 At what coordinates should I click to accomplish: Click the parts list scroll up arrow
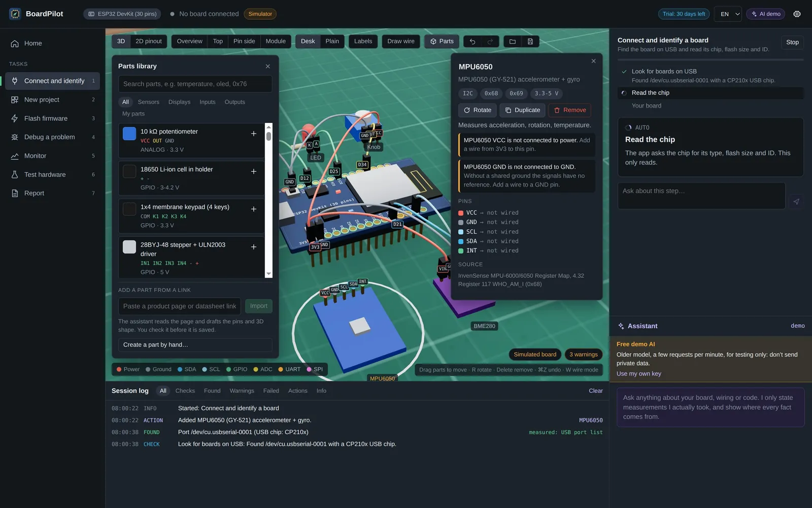pos(268,126)
